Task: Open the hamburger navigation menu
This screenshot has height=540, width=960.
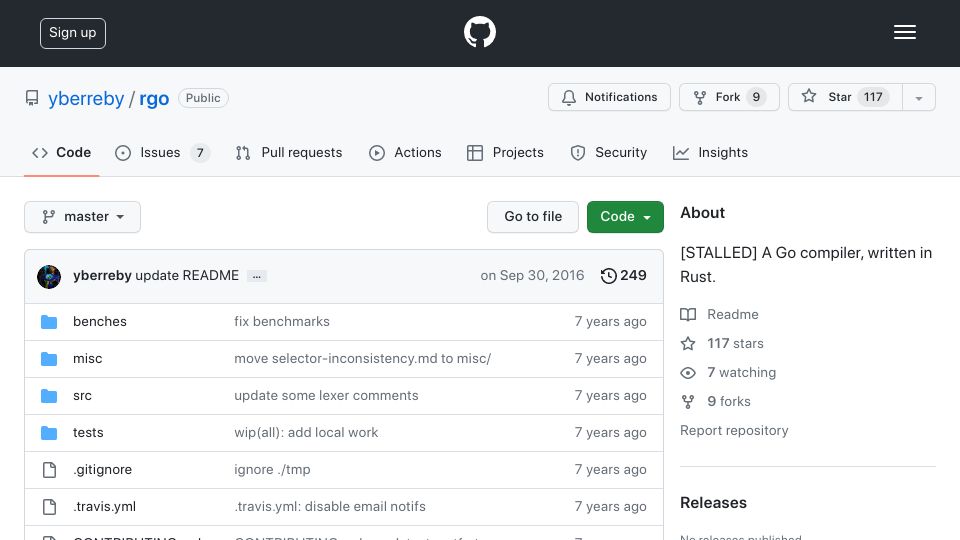Action: point(904,32)
